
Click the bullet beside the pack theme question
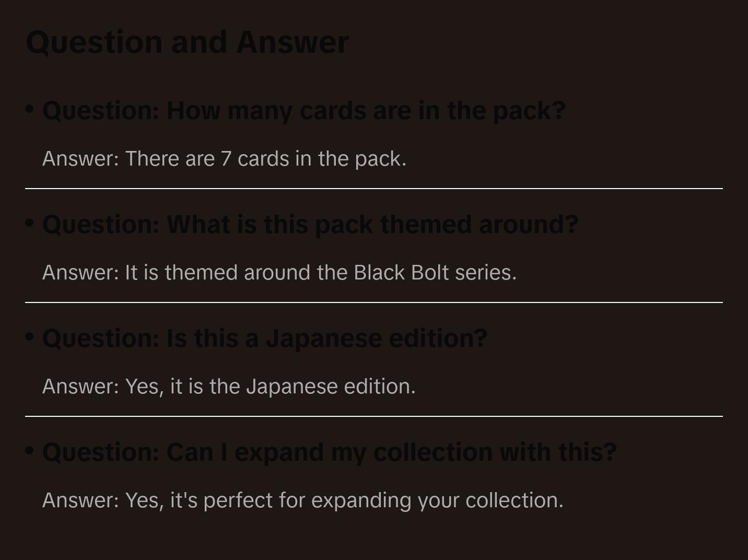(x=29, y=223)
